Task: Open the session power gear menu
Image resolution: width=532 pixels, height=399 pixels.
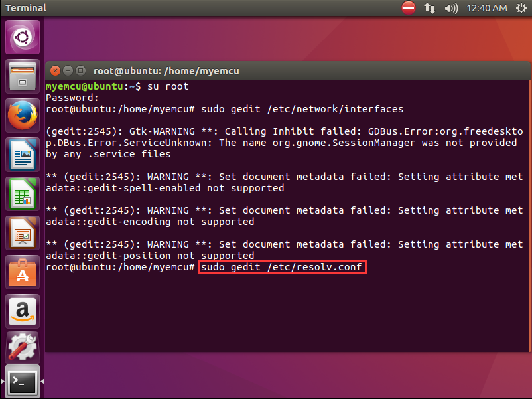Action: tap(521, 8)
